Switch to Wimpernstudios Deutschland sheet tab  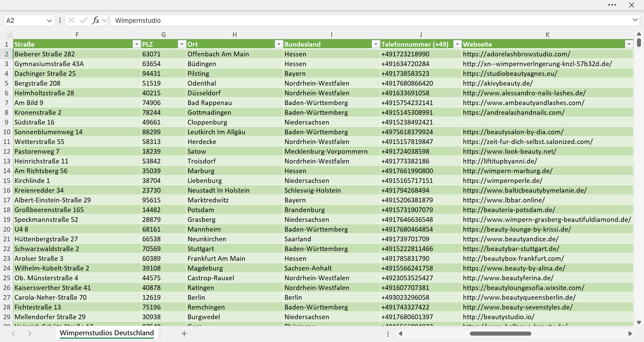click(x=107, y=333)
